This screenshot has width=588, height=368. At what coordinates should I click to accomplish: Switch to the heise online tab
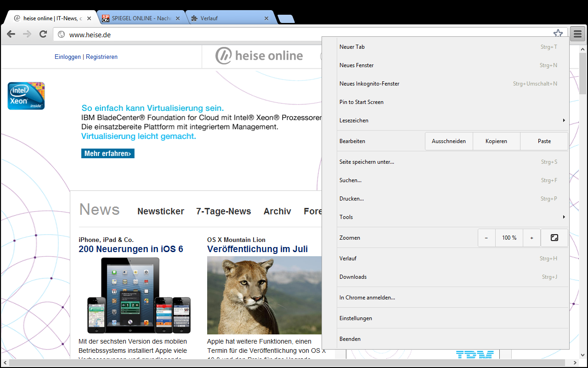[50, 18]
